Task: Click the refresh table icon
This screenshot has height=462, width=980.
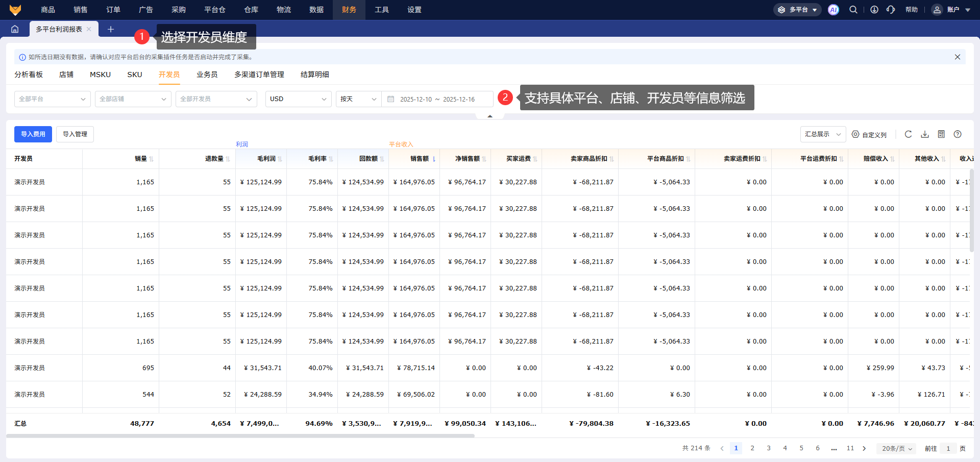Action: tap(908, 134)
